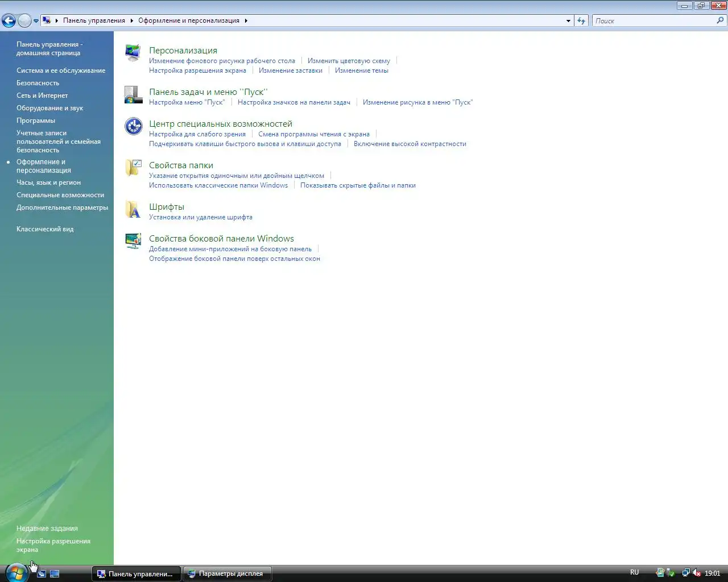Open Панель задач и меню Пуск heading
Viewport: 728px width, 582px height.
point(208,92)
